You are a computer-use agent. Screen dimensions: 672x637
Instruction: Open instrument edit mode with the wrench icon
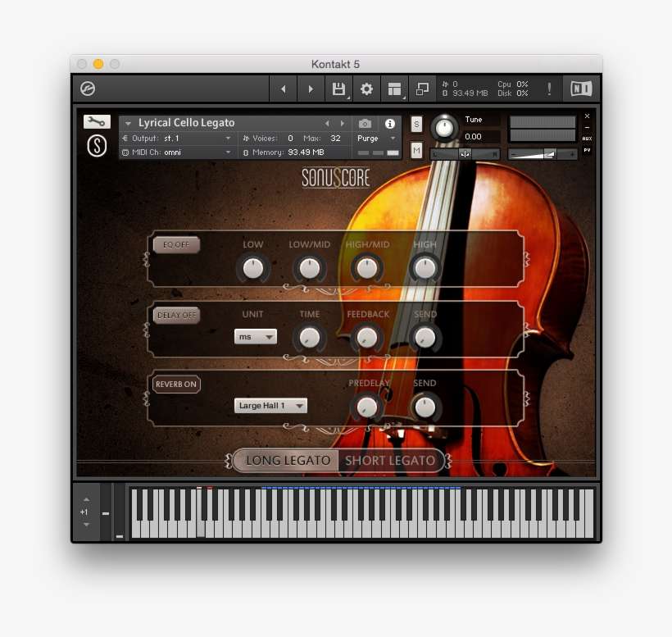(96, 121)
